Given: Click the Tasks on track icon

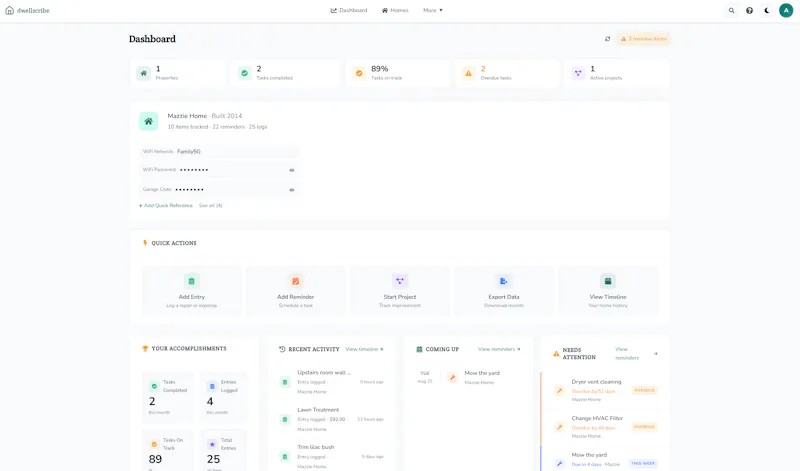Looking at the screenshot, I should click(359, 73).
